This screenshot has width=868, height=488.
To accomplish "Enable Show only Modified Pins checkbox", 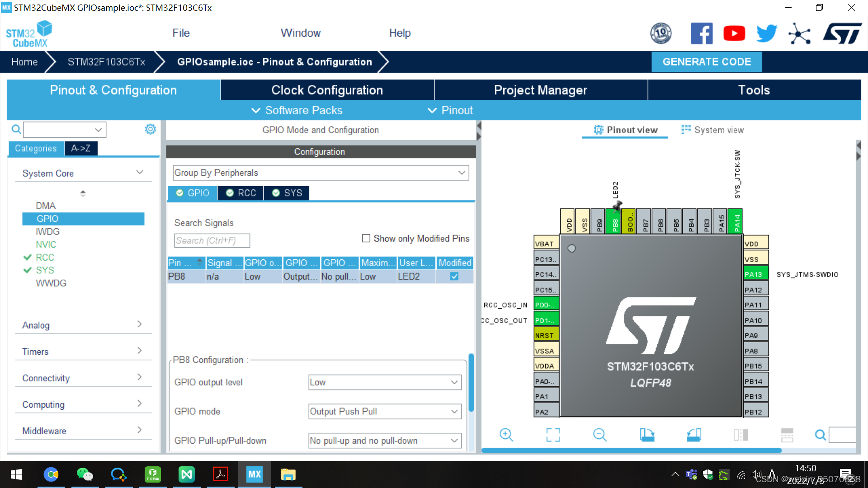I will tap(366, 238).
